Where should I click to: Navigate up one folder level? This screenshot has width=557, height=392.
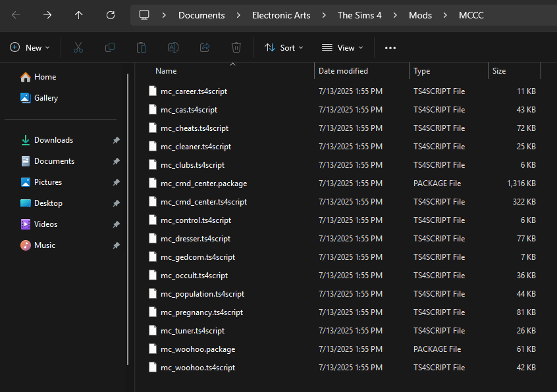pos(79,14)
